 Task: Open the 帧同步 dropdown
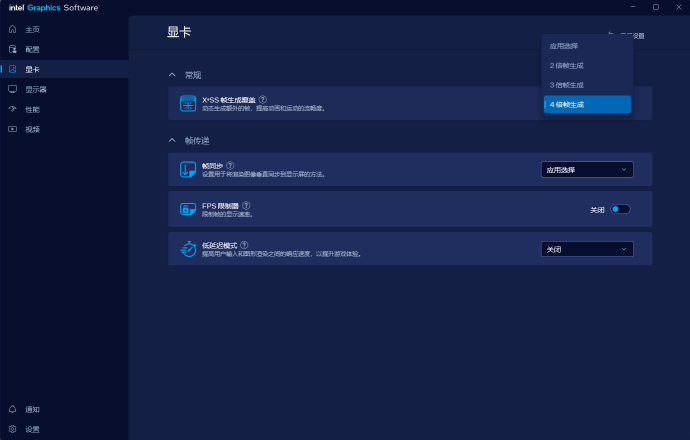coord(587,170)
